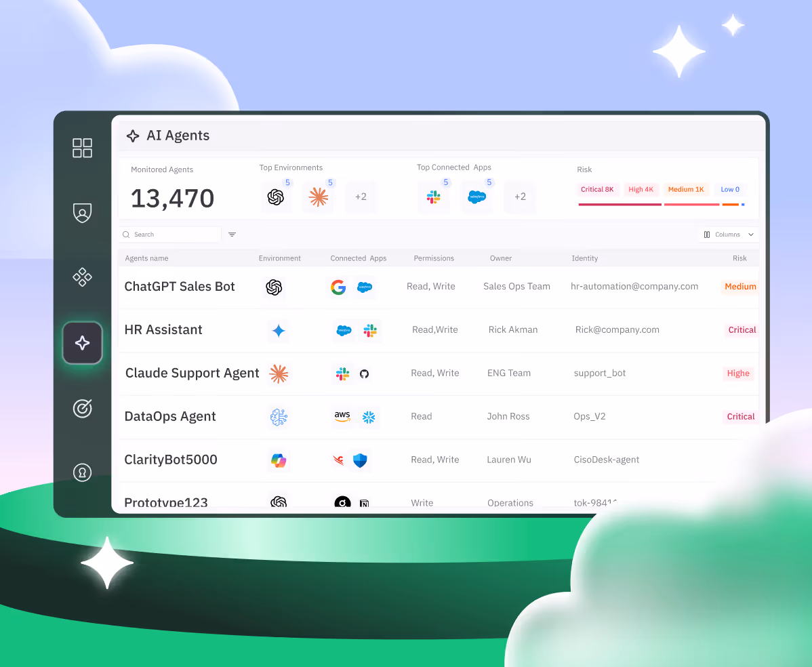Click the Snowflake icon on DataOps Agent row

click(x=369, y=416)
